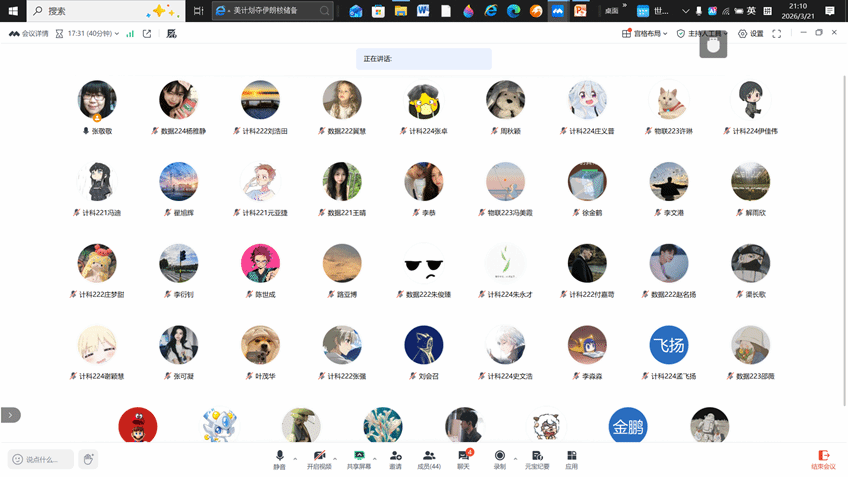Expand the left side panel arrow
848x477 pixels.
pyautogui.click(x=9, y=414)
